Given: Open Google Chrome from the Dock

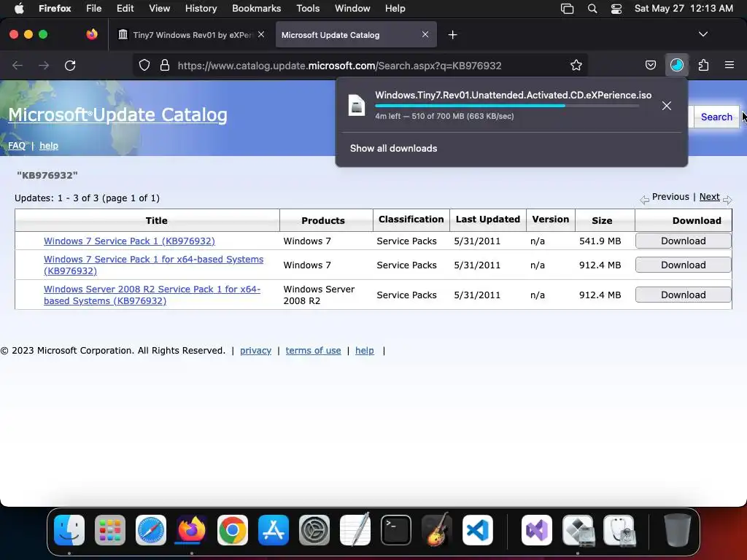Looking at the screenshot, I should point(233,530).
